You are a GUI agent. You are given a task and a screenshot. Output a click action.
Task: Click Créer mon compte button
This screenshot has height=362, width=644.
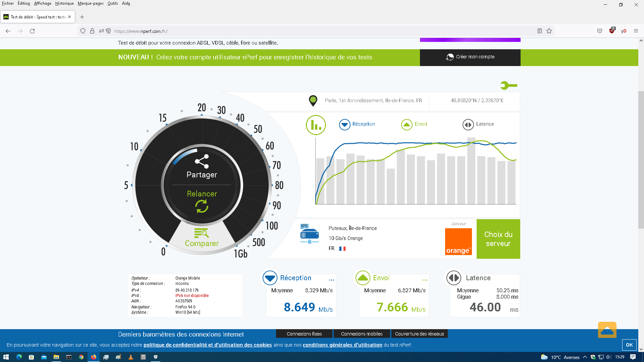[x=470, y=57]
